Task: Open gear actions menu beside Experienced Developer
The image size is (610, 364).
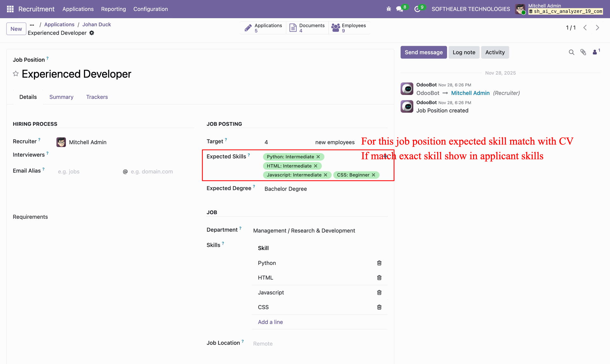Action: 92,33
